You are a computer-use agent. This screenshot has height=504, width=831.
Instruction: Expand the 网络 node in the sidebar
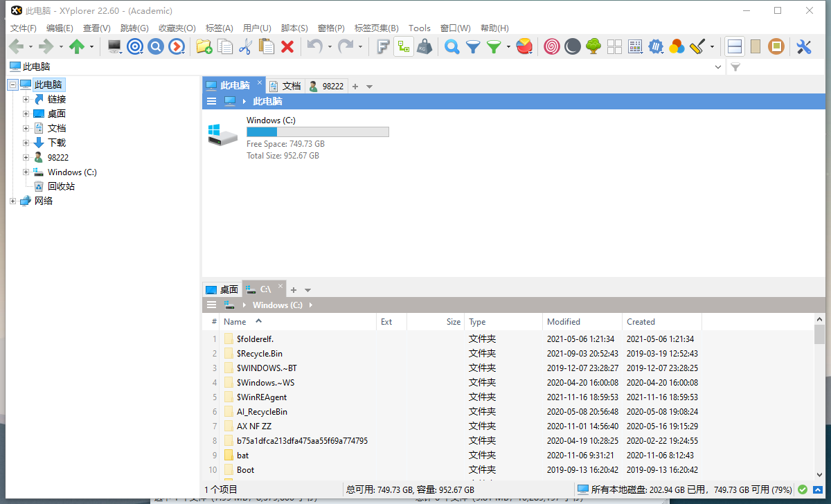[12, 200]
